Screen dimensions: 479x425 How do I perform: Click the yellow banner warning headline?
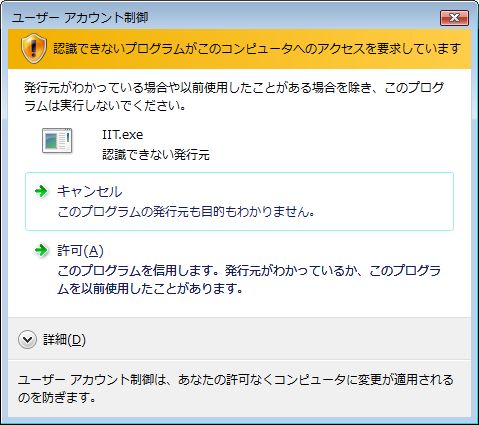(x=257, y=49)
